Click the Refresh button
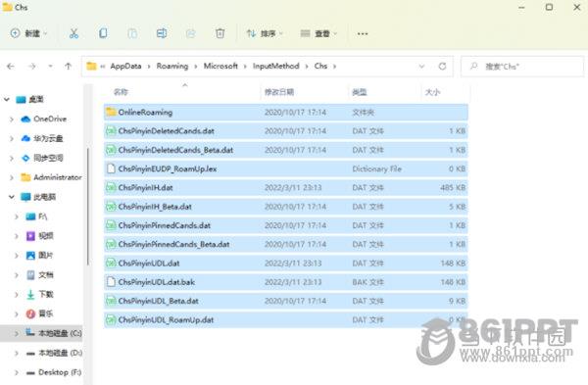Image resolution: width=588 pixels, height=385 pixels. coord(443,67)
